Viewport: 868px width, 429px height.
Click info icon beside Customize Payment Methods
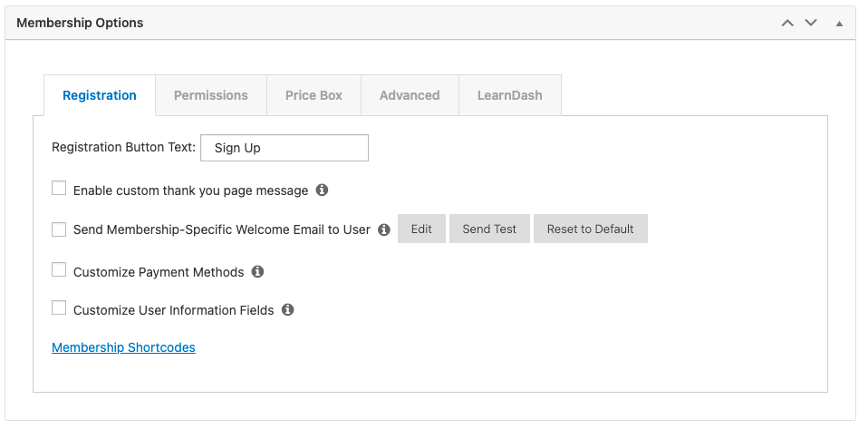(x=257, y=271)
